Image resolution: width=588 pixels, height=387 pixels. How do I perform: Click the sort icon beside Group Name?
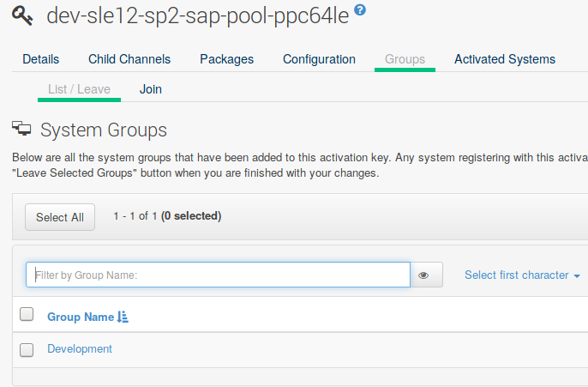[123, 317]
